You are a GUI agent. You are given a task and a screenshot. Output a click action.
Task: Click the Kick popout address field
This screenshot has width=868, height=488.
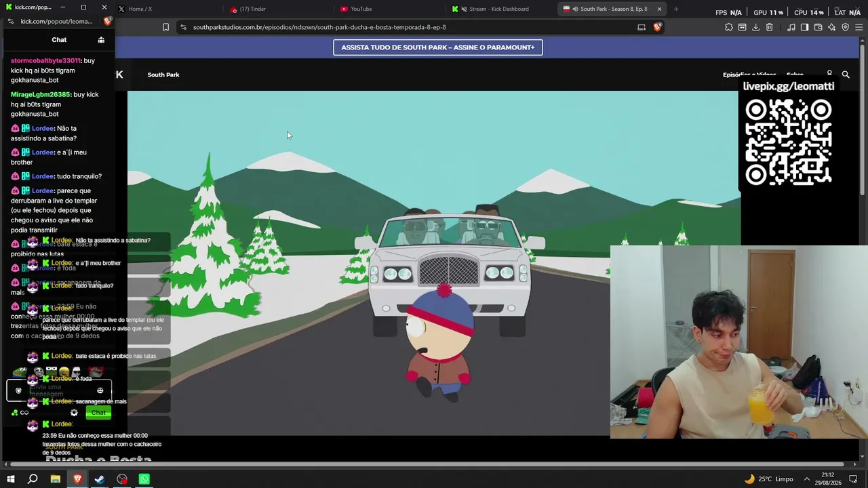[57, 21]
